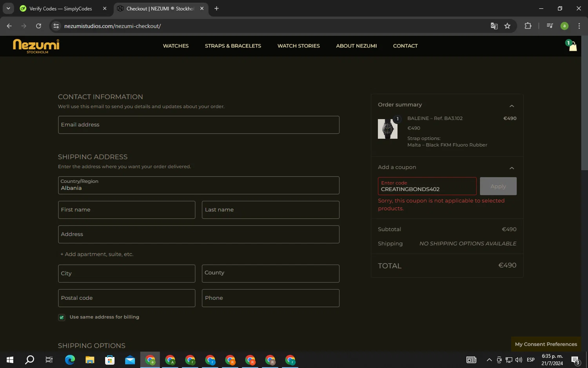Open the WATCHES menu
Image resolution: width=588 pixels, height=368 pixels.
point(176,46)
